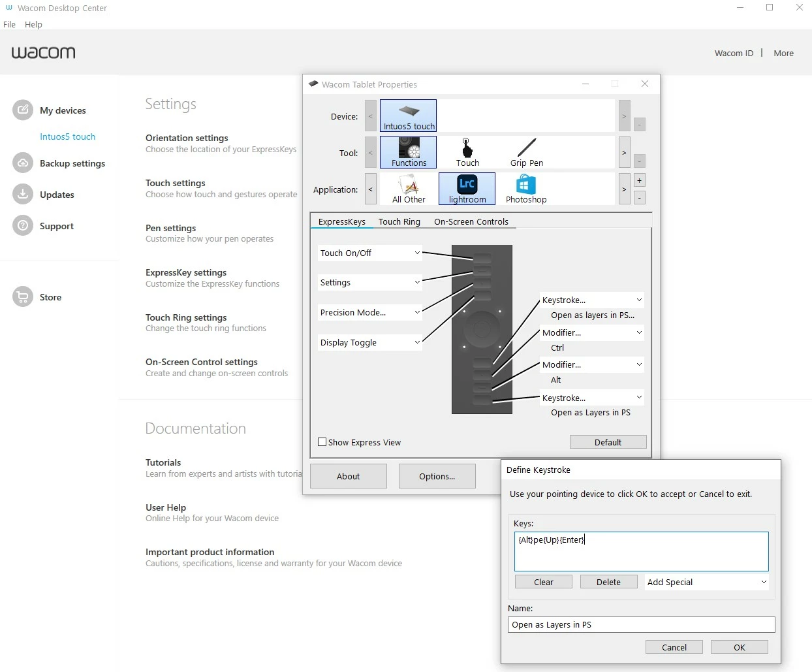The image size is (812, 672).
Task: Open the Help menu
Action: (33, 24)
